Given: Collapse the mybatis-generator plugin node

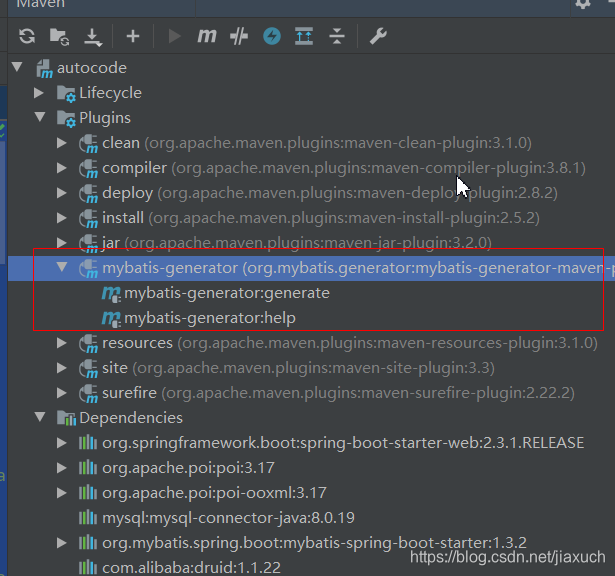Looking at the screenshot, I should (x=62, y=267).
